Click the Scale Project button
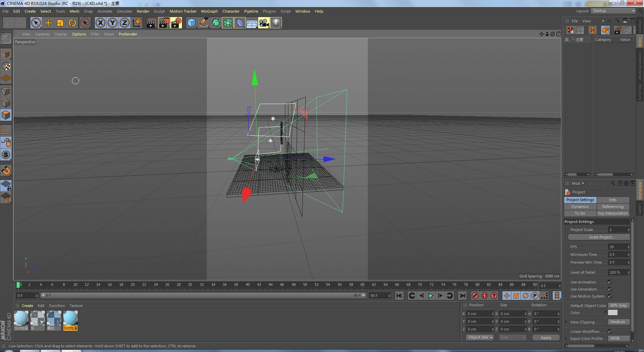644x352 pixels. (x=599, y=237)
